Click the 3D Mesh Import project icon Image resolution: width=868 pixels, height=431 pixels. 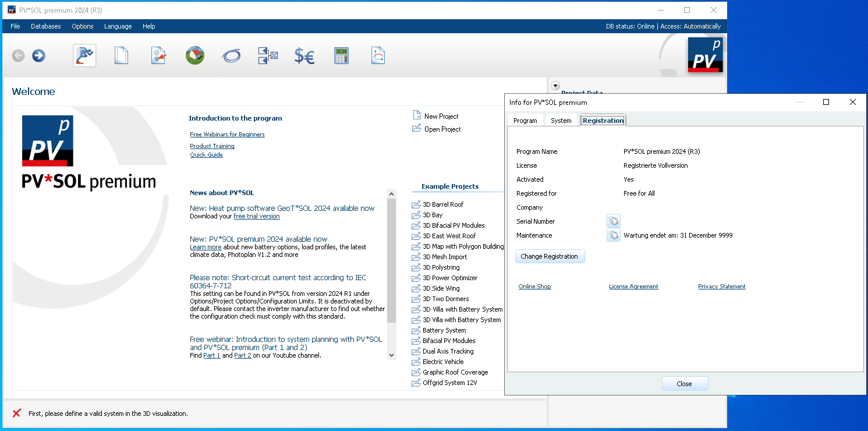click(416, 257)
